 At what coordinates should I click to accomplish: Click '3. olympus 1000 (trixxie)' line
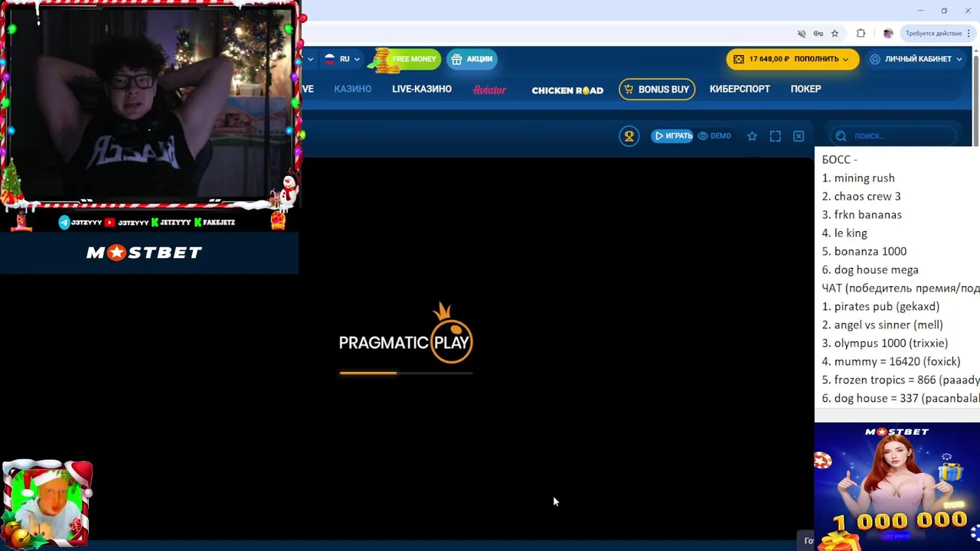pos(885,343)
